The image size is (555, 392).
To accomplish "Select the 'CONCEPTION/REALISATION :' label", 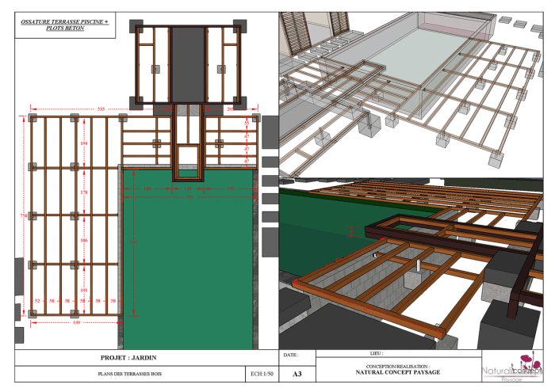I will 398,367.
